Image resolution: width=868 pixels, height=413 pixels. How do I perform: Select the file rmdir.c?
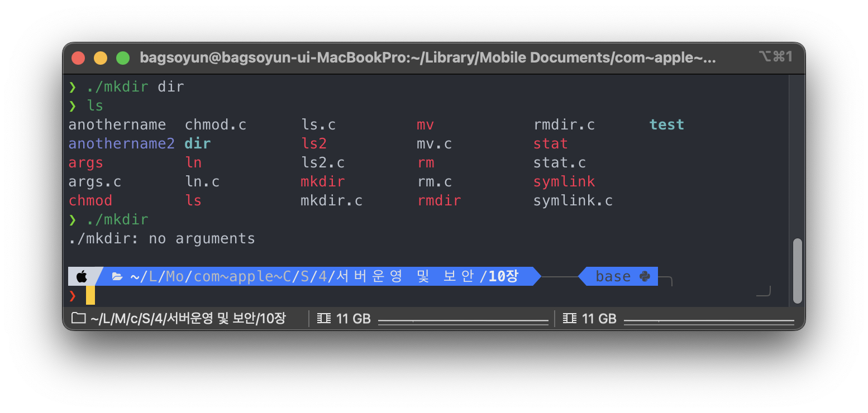564,124
